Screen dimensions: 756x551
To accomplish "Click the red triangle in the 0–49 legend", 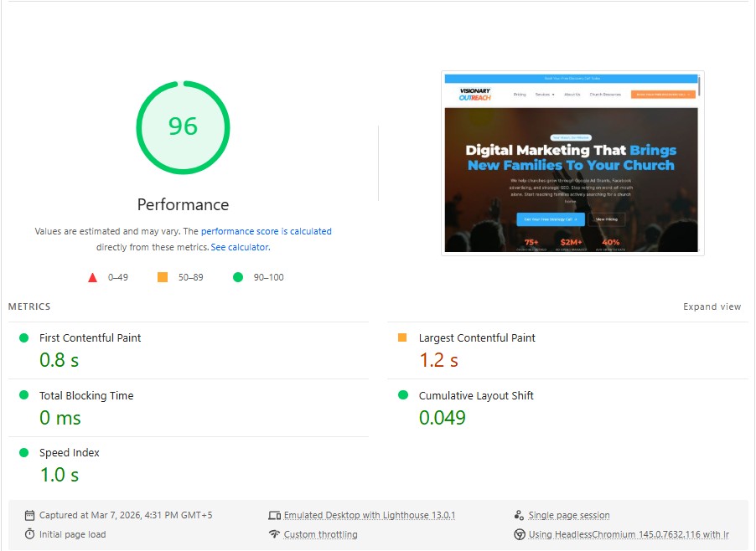I will point(93,276).
